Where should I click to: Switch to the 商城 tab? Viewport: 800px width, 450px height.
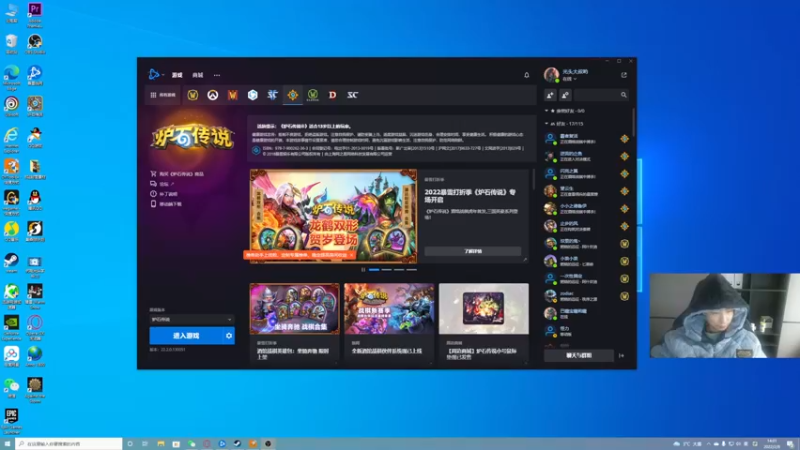coord(197,75)
